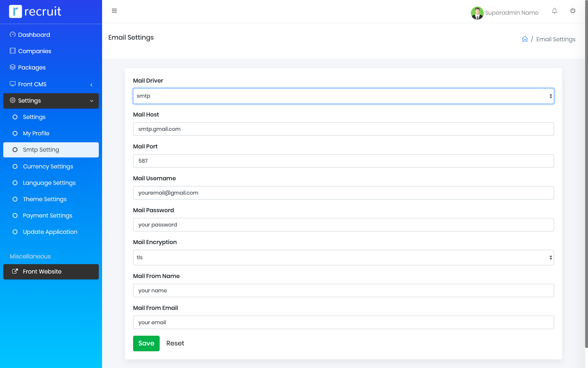Open the notifications bell icon
Viewport: 588px width, 368px height.
click(x=555, y=11)
